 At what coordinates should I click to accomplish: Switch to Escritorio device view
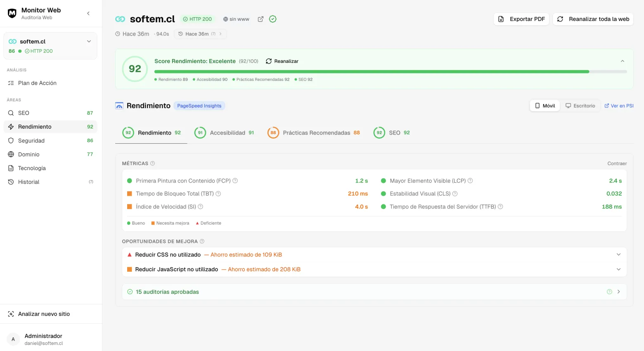[580, 106]
